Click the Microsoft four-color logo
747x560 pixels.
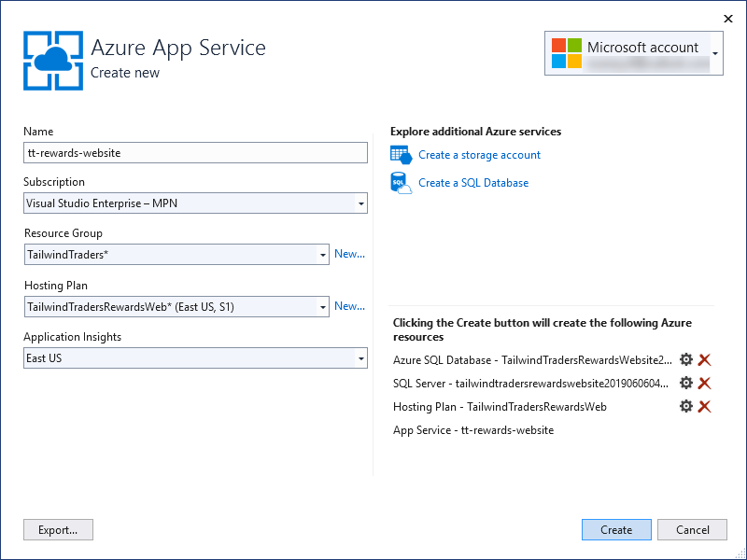567,53
